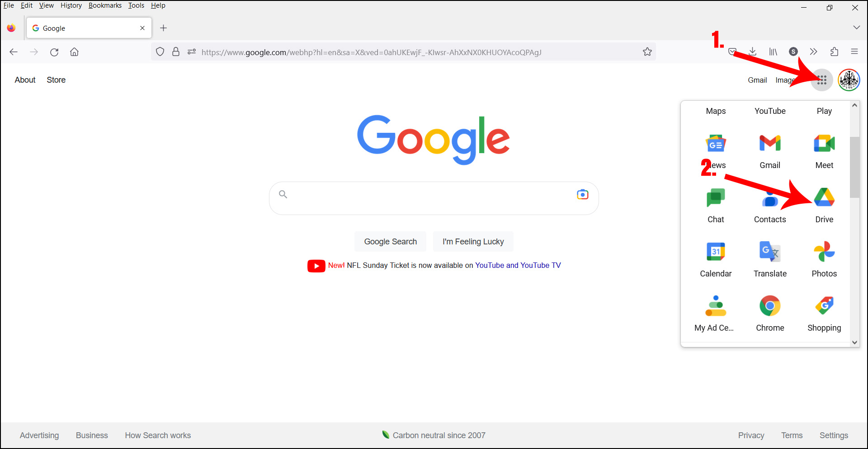
Task: Click the Google Search button
Action: coord(391,242)
